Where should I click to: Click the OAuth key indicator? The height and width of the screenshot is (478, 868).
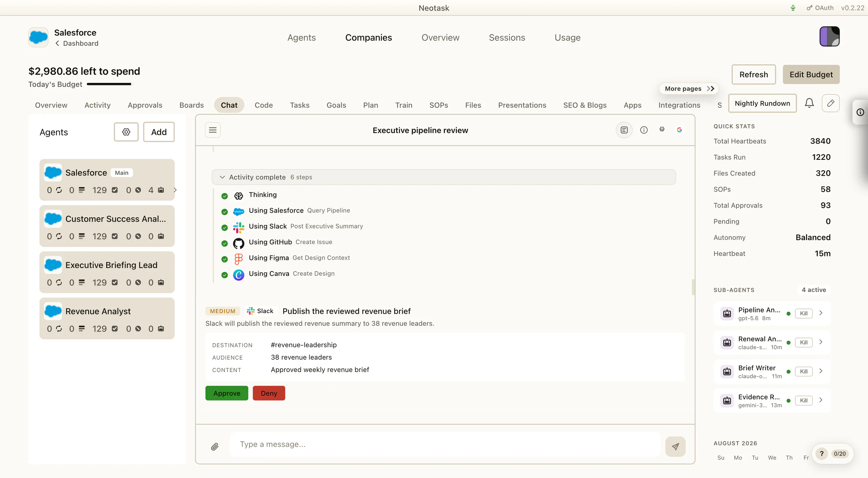point(820,8)
